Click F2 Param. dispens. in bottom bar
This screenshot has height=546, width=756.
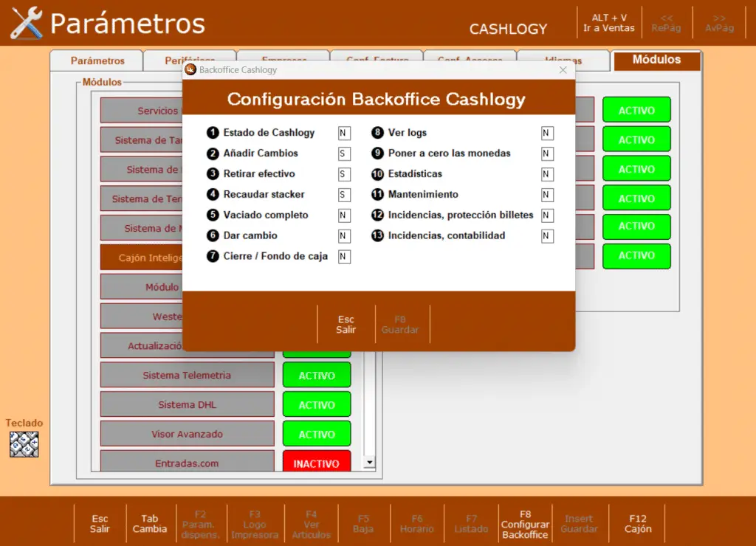(x=201, y=525)
